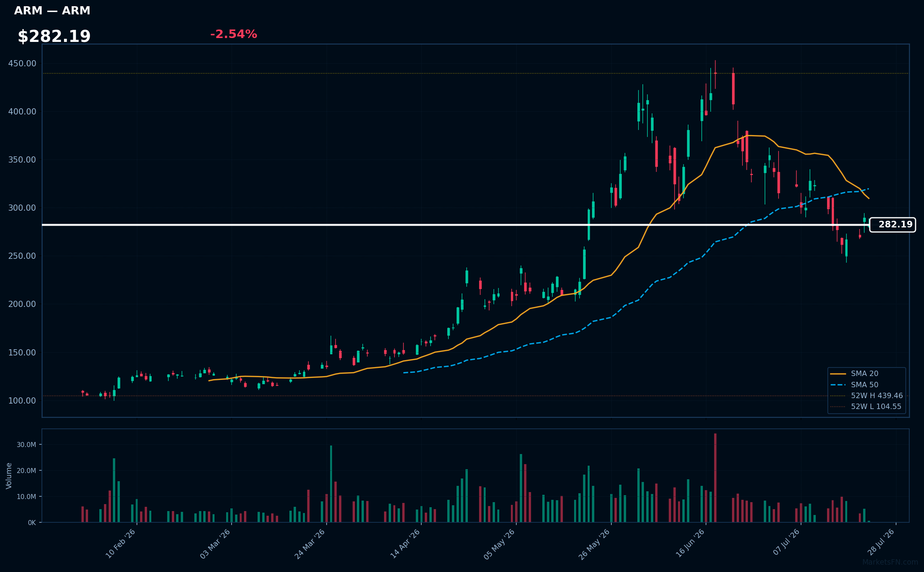Click the boxed "282.19" current price tag

click(x=893, y=225)
